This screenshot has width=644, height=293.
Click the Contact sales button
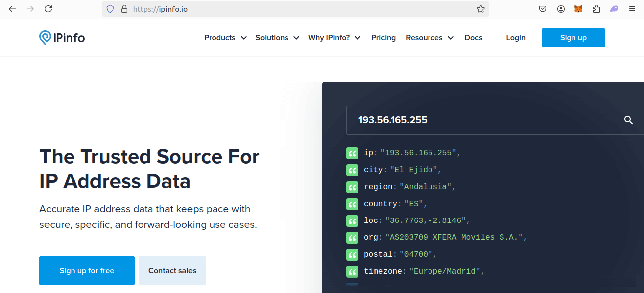coord(172,271)
